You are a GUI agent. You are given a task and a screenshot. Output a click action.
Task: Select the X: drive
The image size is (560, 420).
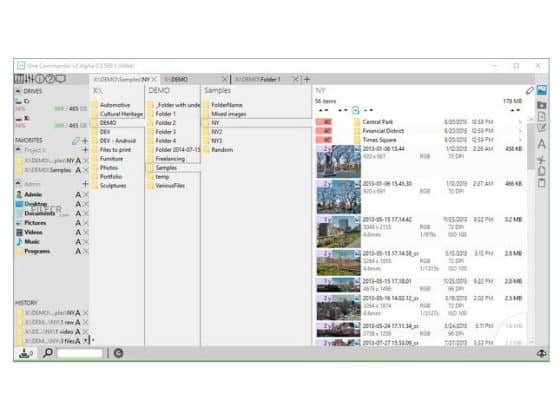[51, 121]
